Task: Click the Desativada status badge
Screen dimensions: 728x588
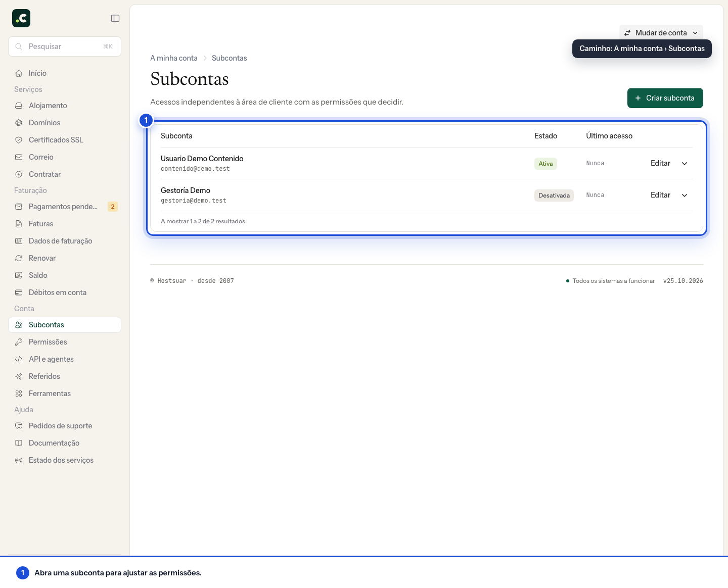Action: pyautogui.click(x=554, y=195)
